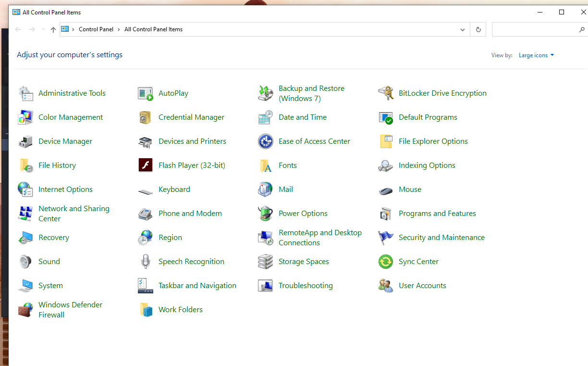The height and width of the screenshot is (366, 588).
Task: Open the Power Options battery icon
Action: [266, 214]
